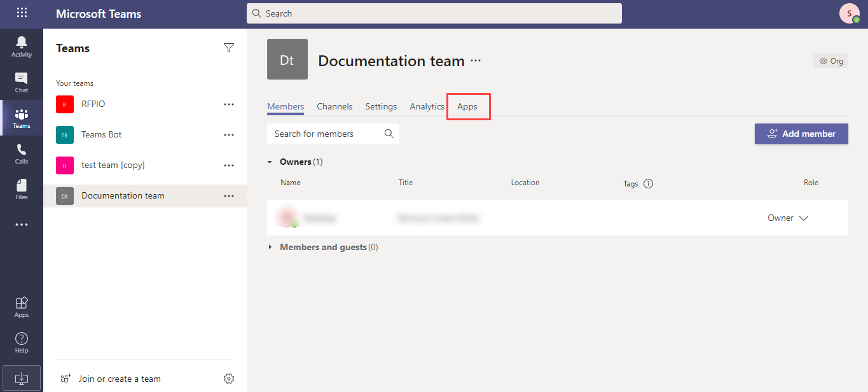868x392 pixels.
Task: Open Chat in the left rail
Action: (22, 82)
